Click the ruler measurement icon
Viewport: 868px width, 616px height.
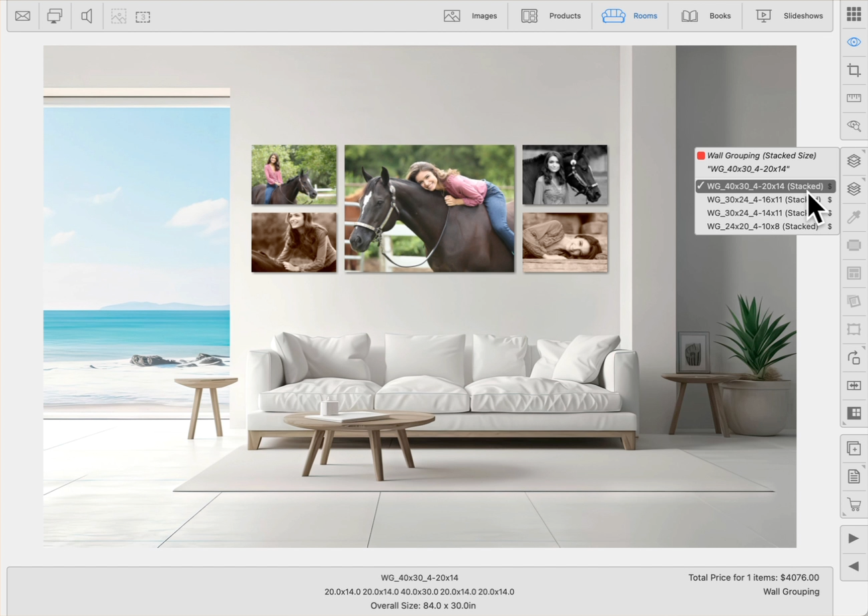[853, 98]
